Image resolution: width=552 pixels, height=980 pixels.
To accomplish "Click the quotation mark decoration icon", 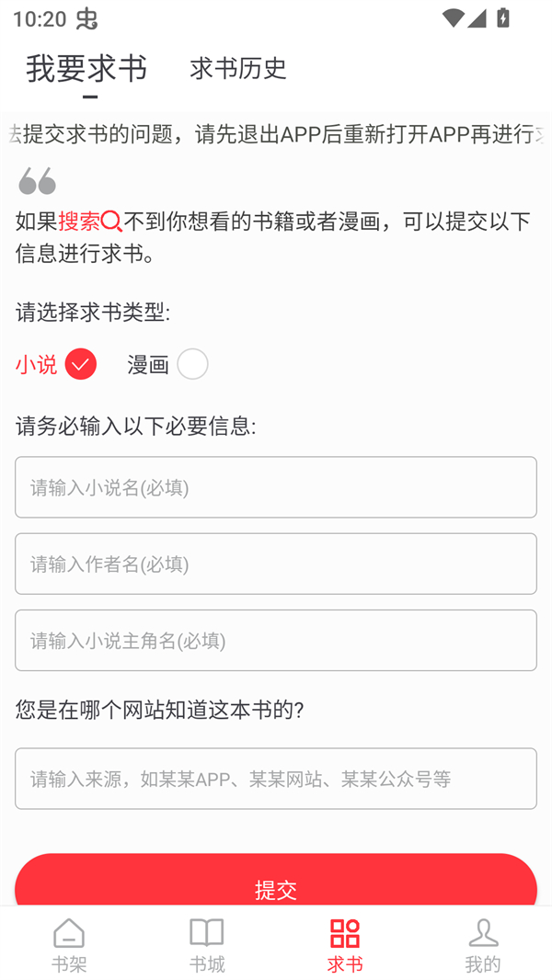I will point(37,182).
